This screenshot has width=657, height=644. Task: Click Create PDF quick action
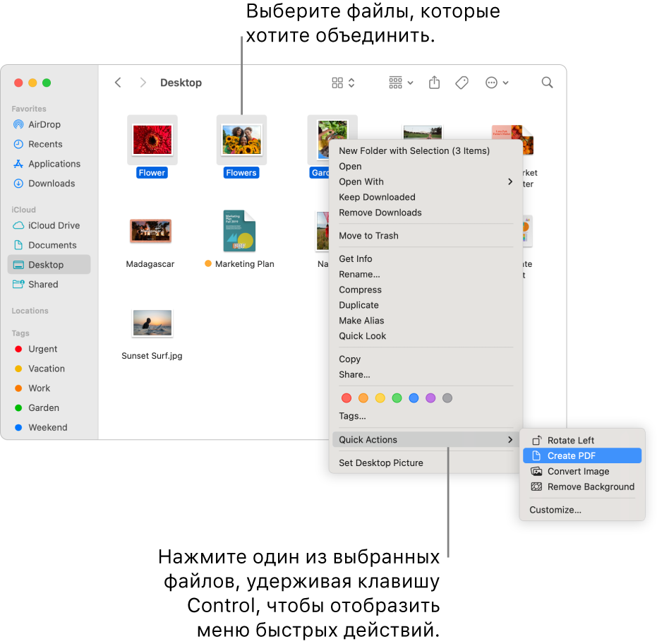pyautogui.click(x=582, y=455)
